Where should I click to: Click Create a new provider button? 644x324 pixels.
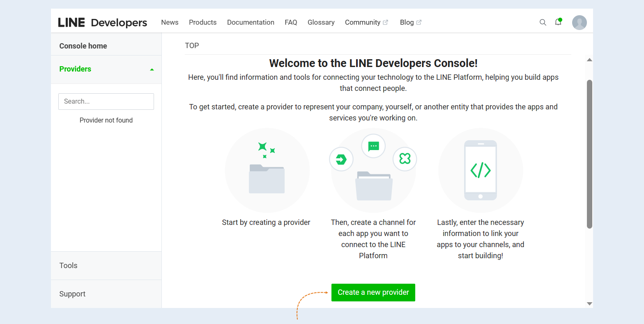[373, 292]
